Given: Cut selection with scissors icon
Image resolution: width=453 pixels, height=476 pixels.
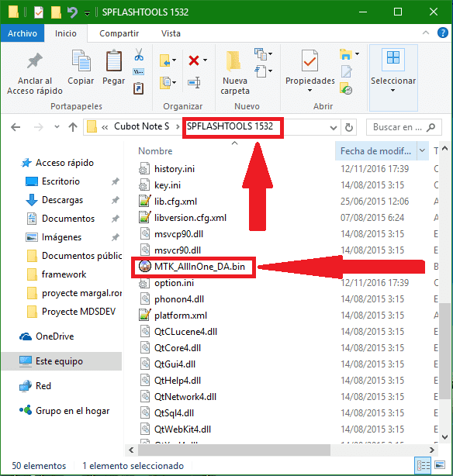Looking at the screenshot, I should (139, 54).
